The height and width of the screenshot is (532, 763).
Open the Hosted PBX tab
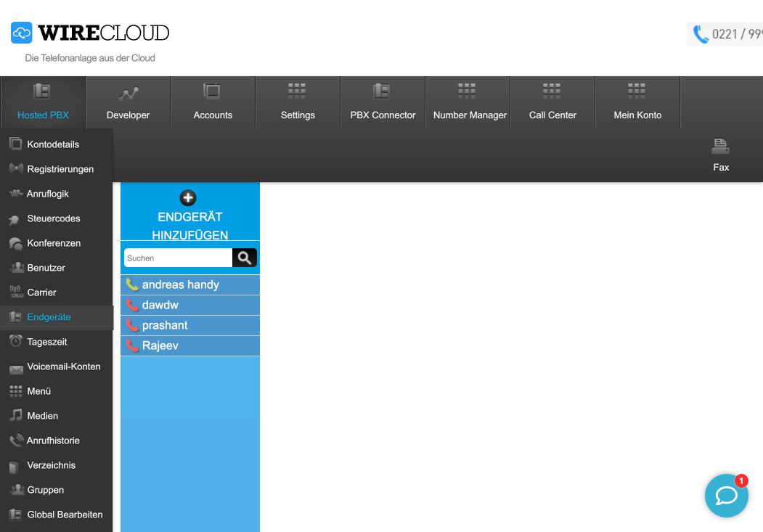tap(43, 102)
